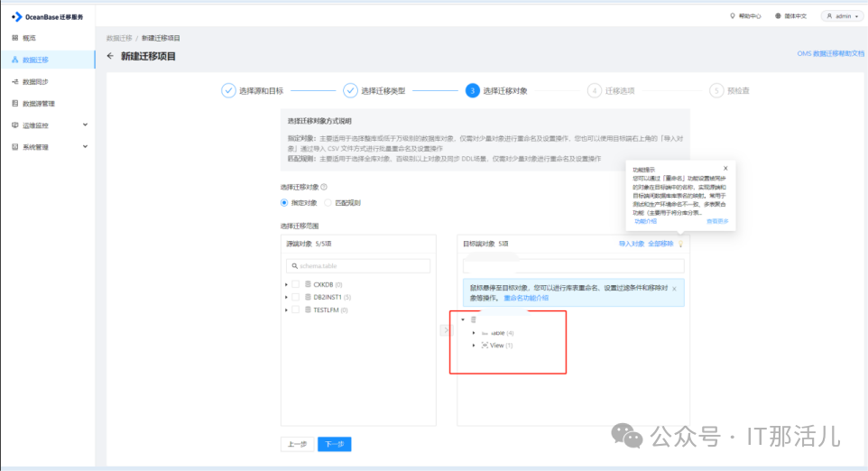
Task: Click the back arrow beside 新建迁移项目
Action: 110,56
